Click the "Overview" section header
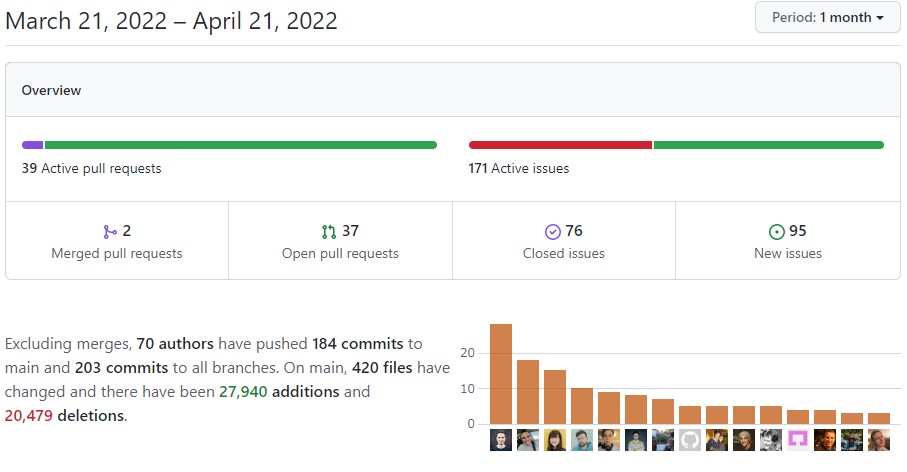 click(x=51, y=90)
